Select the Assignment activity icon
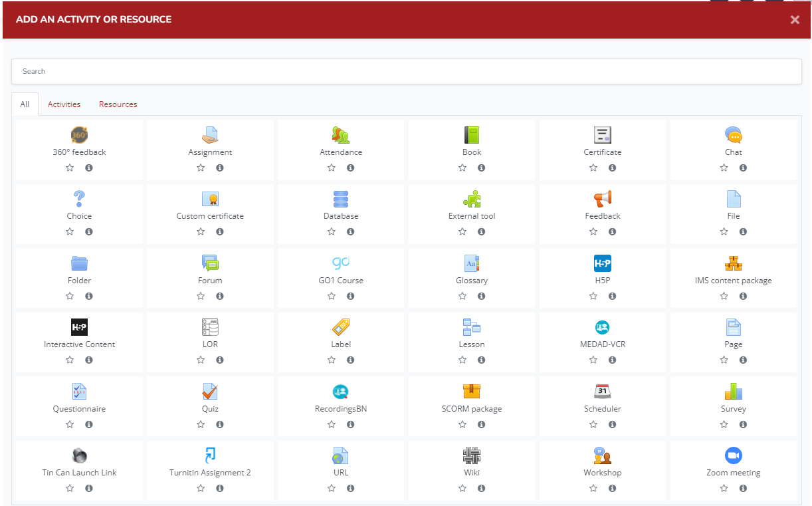 pos(210,134)
